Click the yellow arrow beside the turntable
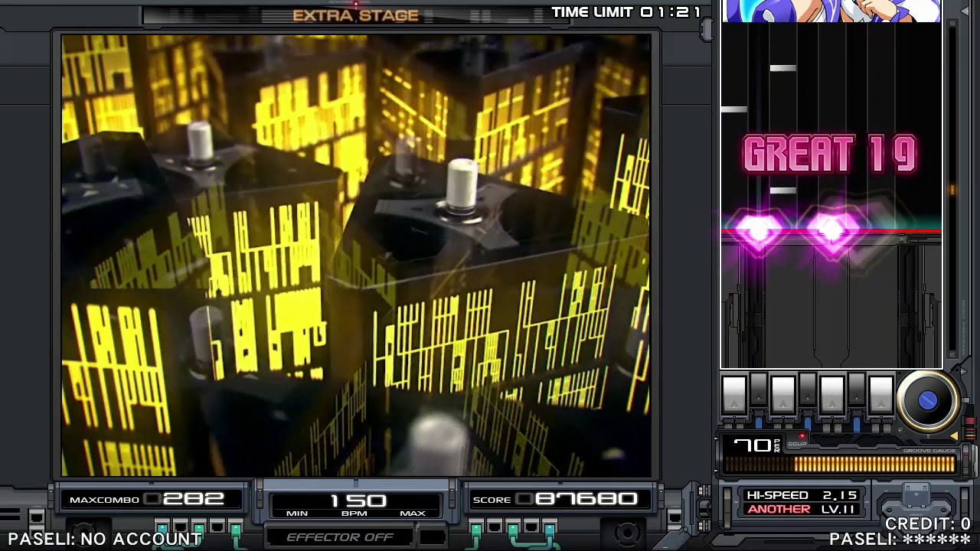The image size is (980, 551). 954,435
